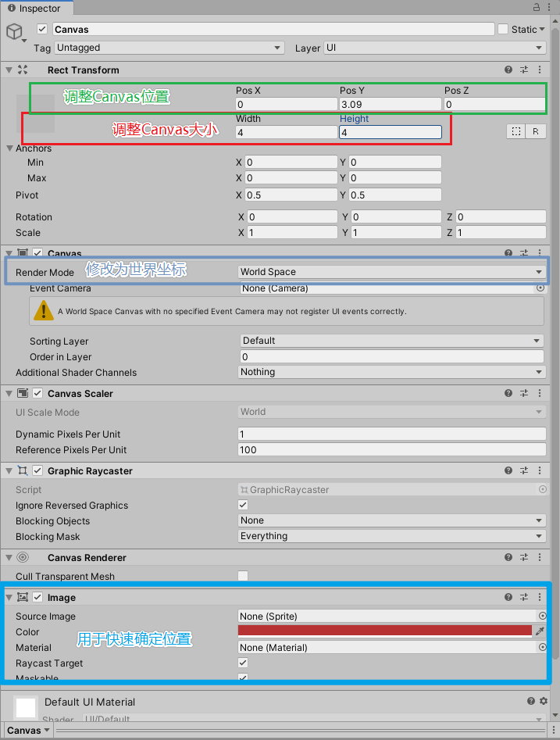Open Graphic Raycaster preset icon
Screen dimensions: 560x740
(524, 470)
